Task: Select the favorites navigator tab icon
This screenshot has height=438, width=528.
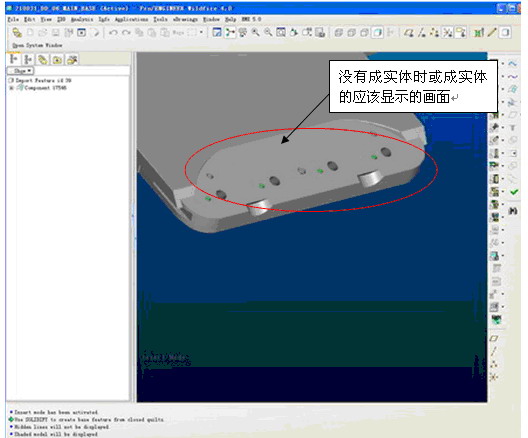Action: pos(72,59)
